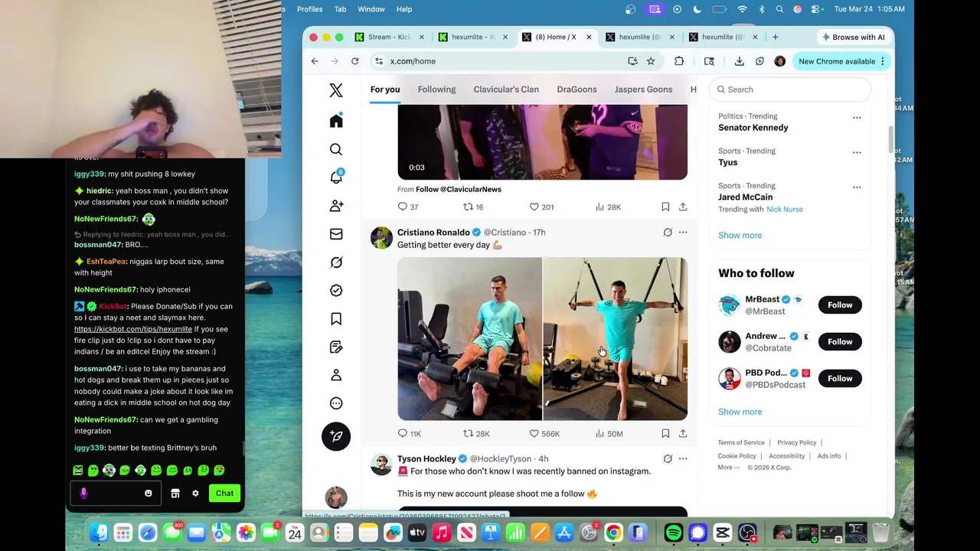Open Profile person icon in X sidebar
The height and width of the screenshot is (551, 980).
point(336,375)
